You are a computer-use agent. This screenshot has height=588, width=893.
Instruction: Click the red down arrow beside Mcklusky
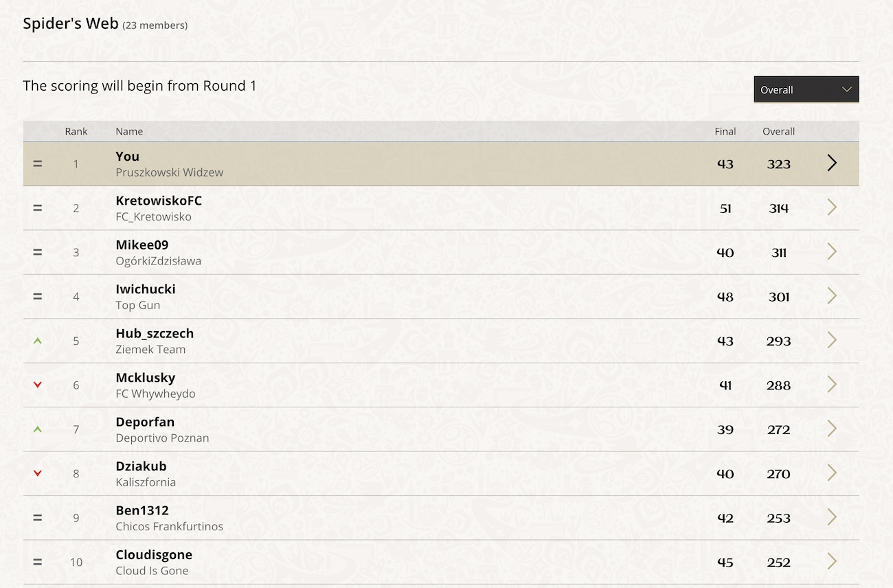[38, 385]
